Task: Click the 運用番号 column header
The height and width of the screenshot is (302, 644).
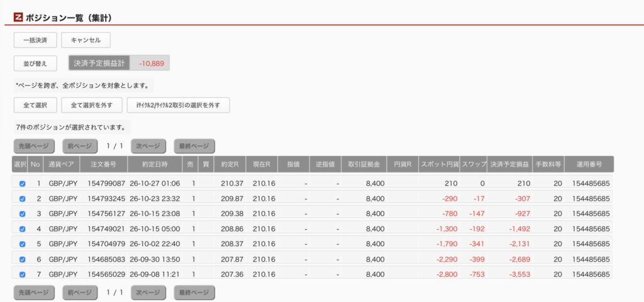Action: [x=589, y=164]
